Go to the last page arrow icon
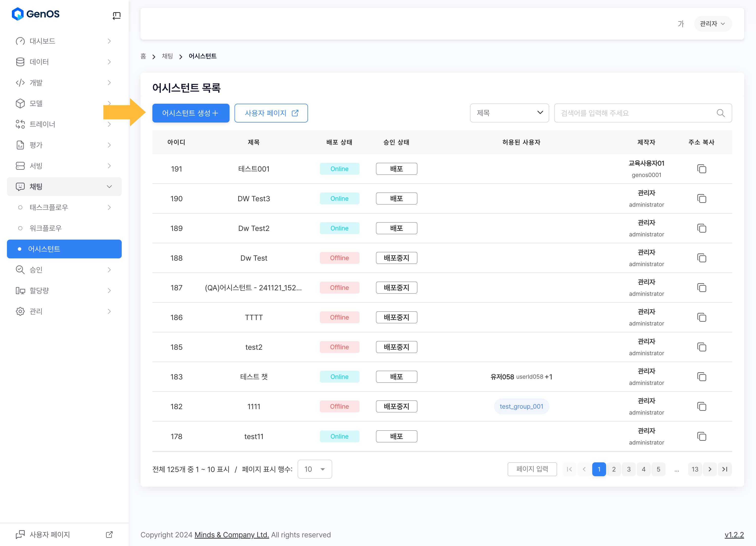 tap(725, 469)
